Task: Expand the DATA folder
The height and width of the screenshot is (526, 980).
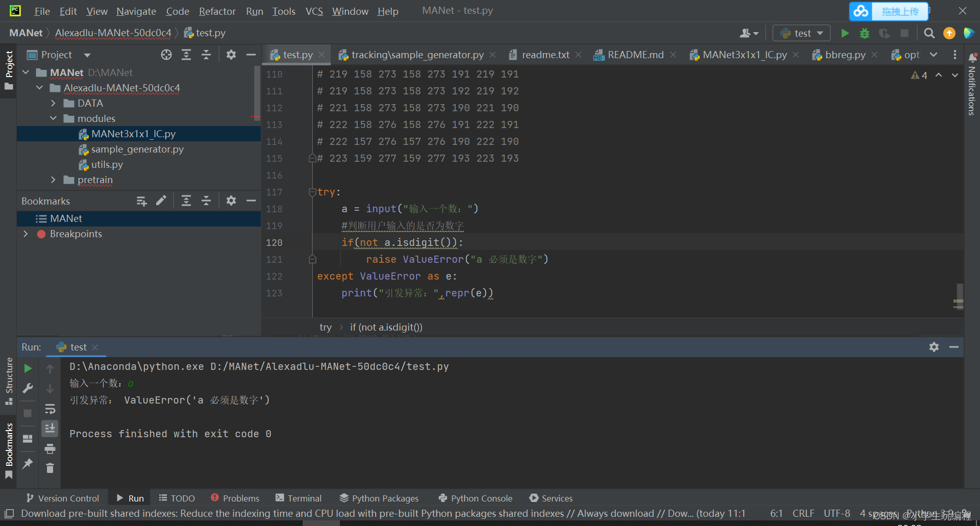Action: 53,103
